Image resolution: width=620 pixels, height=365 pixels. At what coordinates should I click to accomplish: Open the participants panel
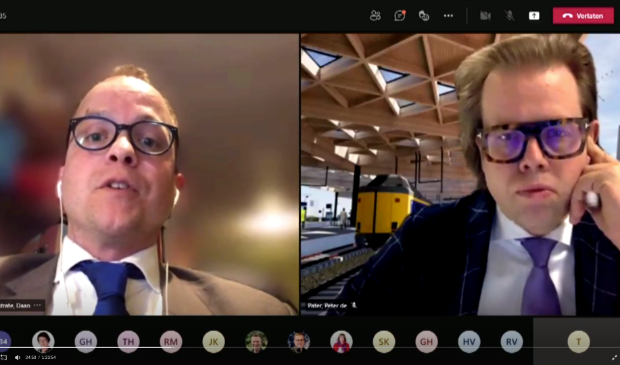pos(375,16)
